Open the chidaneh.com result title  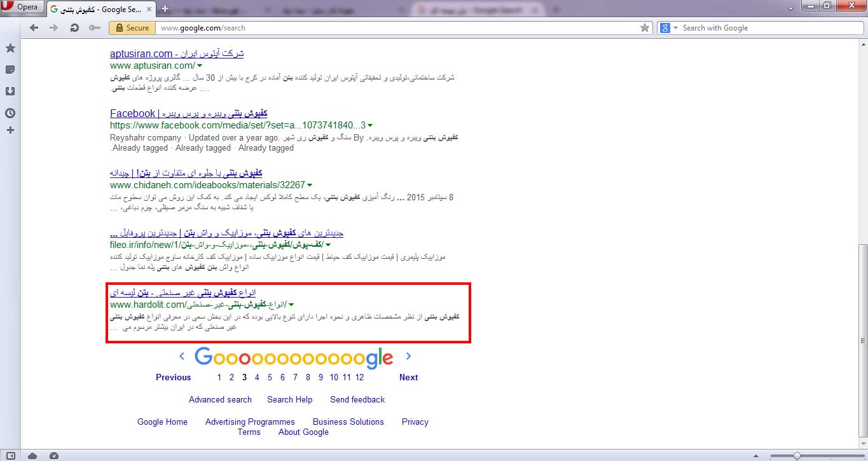pos(186,173)
